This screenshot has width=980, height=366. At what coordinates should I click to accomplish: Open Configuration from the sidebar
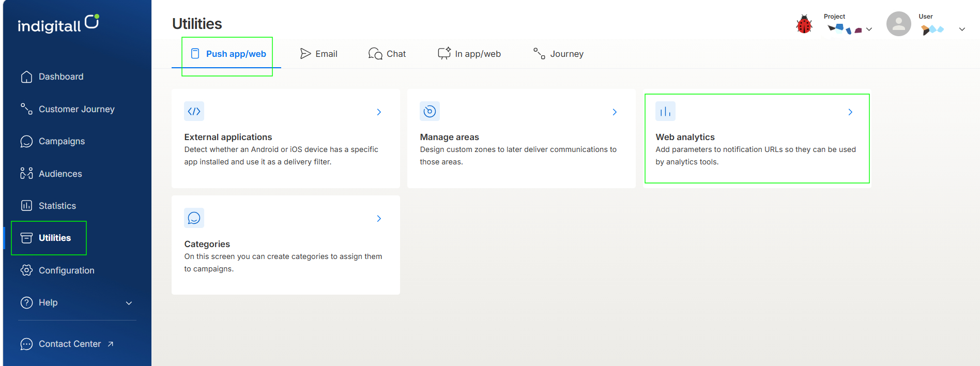click(x=67, y=270)
